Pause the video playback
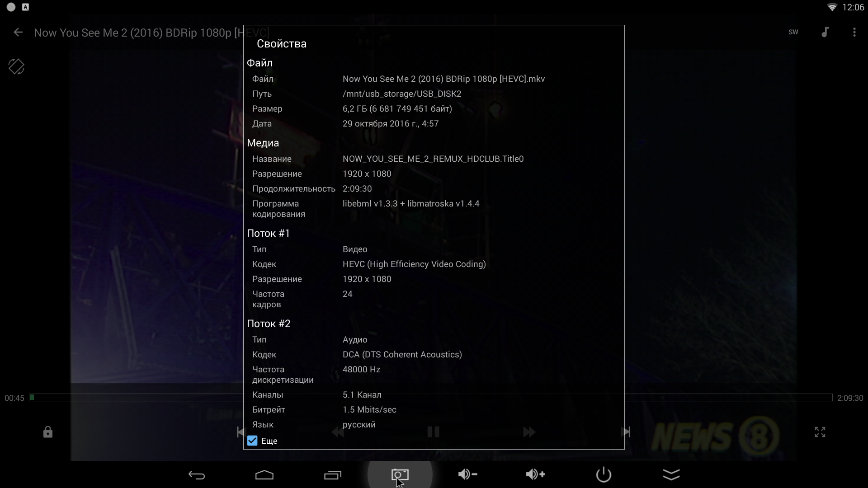The height and width of the screenshot is (488, 868). [x=433, y=432]
